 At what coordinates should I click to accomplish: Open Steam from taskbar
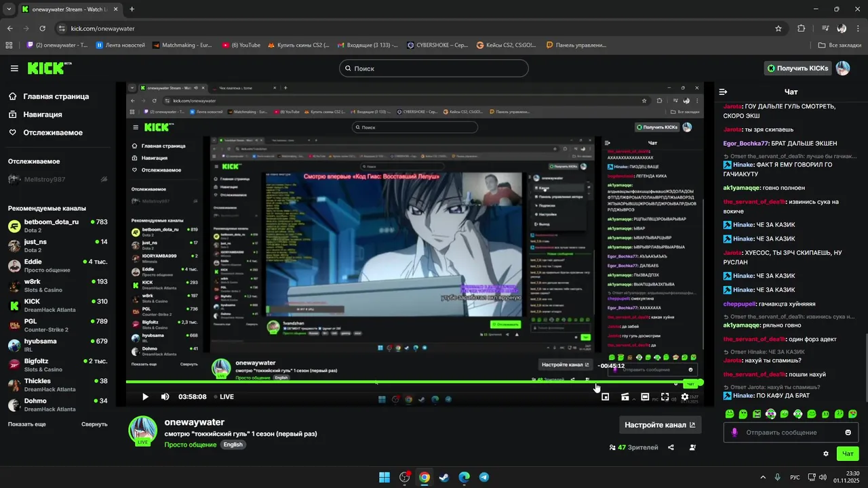(443, 477)
